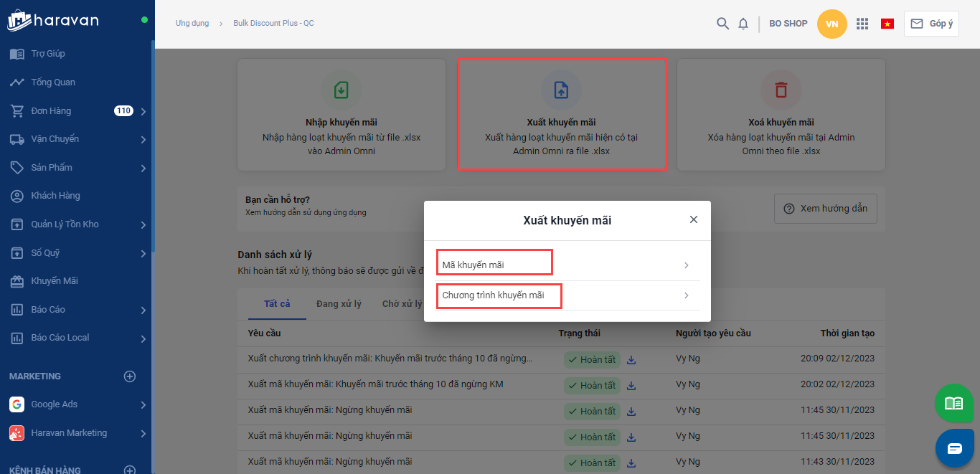Open the blue chat support bubble

click(x=953, y=448)
